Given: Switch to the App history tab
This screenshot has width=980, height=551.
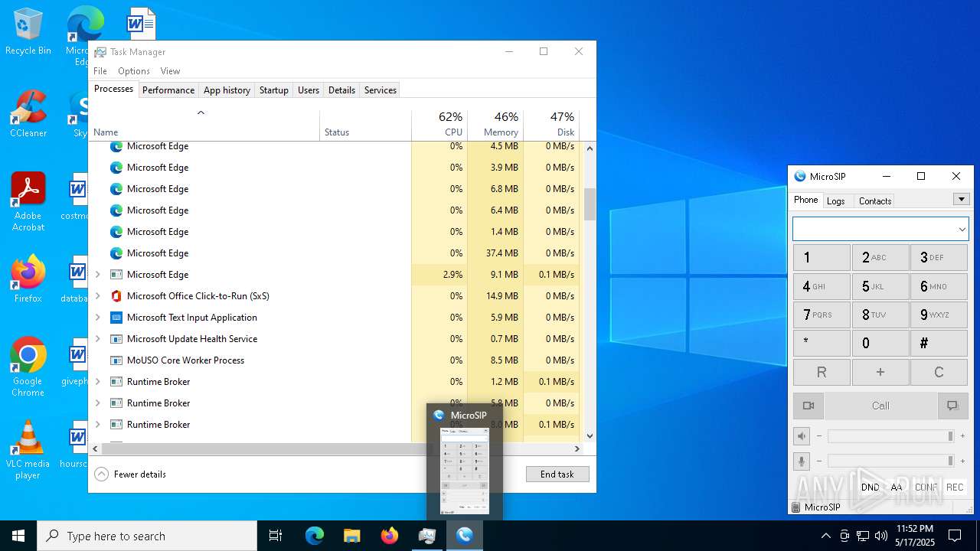Looking at the screenshot, I should point(227,90).
